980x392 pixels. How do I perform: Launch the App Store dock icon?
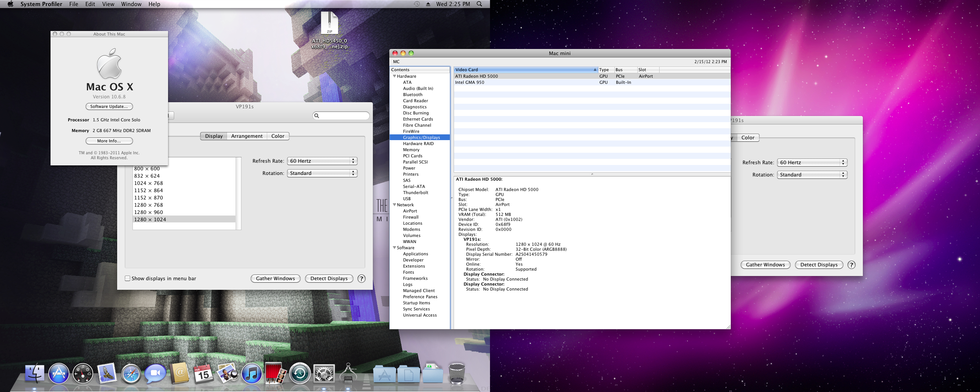[x=59, y=373]
